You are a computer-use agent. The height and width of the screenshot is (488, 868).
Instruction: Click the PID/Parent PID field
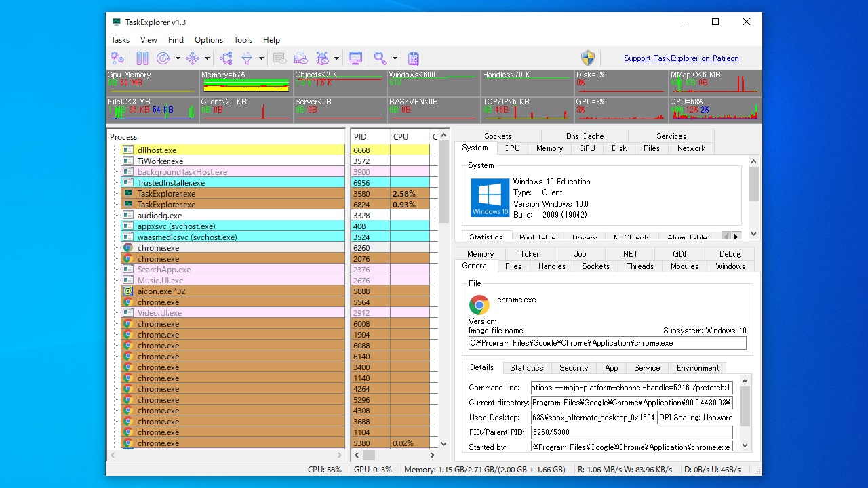click(632, 432)
